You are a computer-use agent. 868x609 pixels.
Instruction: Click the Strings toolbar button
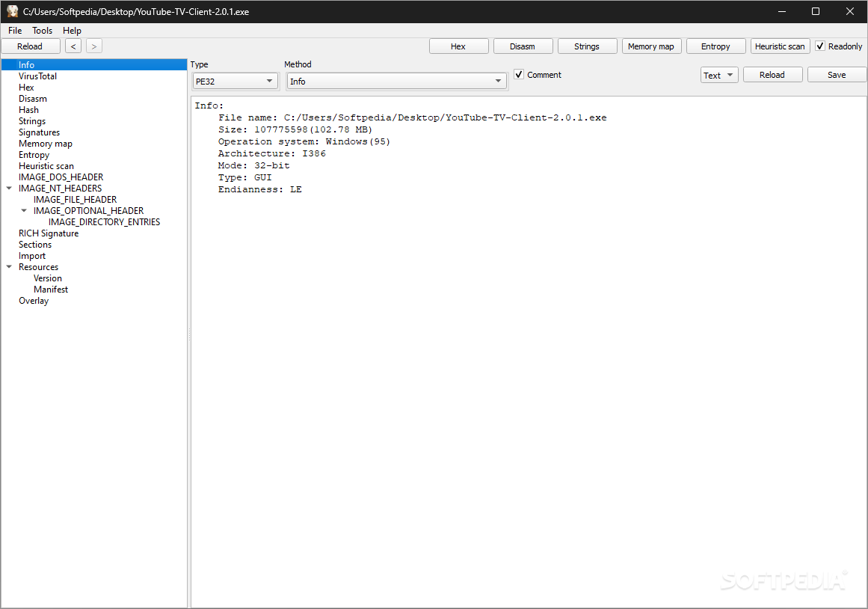pos(587,46)
